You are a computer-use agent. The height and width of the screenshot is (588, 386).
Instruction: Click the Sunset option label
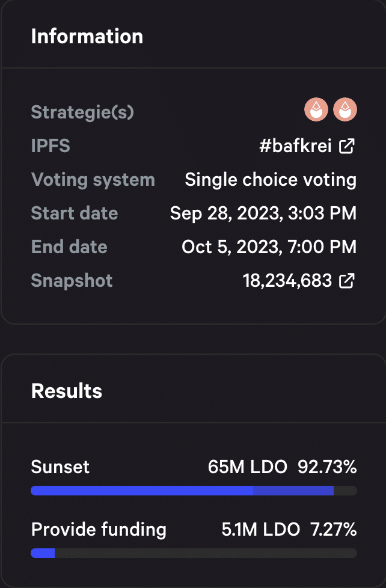click(x=60, y=467)
